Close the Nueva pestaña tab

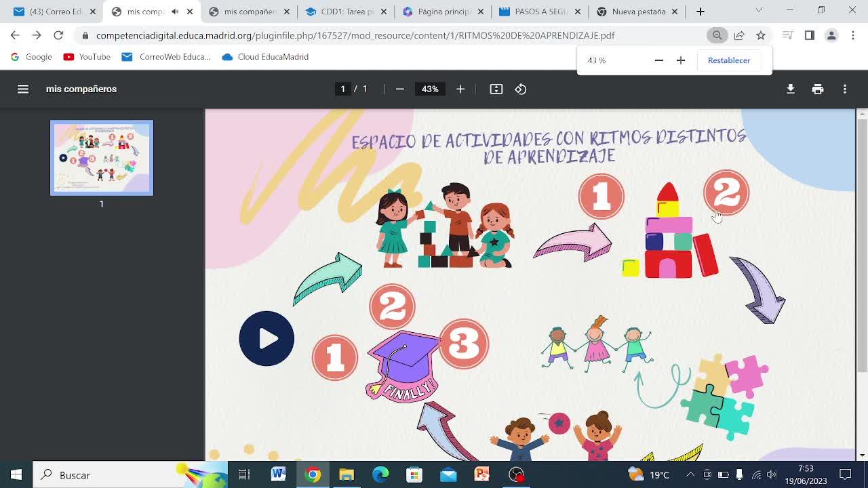point(675,12)
